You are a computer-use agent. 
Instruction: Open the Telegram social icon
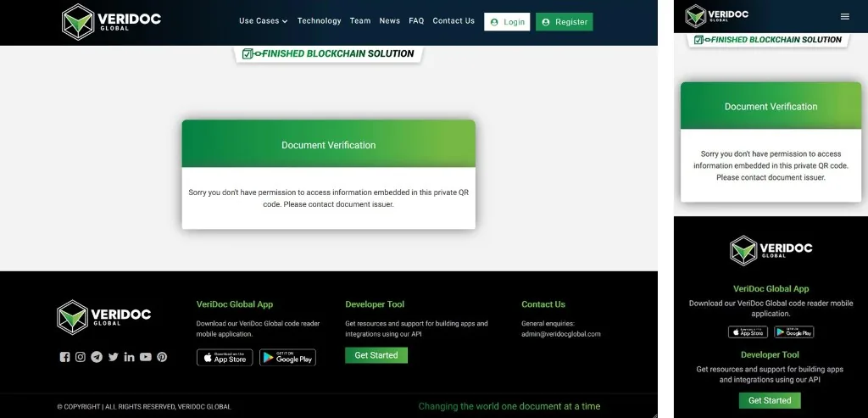tap(97, 357)
